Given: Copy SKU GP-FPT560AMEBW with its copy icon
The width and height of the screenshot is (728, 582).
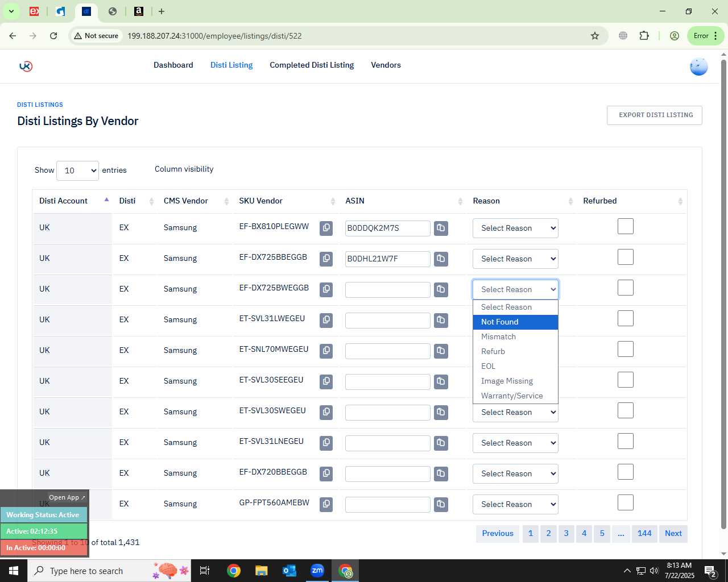Looking at the screenshot, I should 326,504.
